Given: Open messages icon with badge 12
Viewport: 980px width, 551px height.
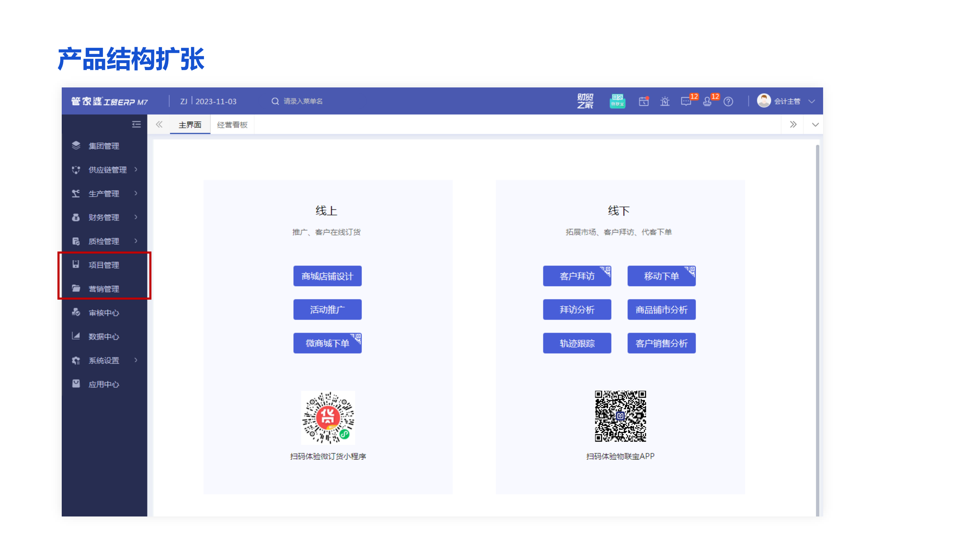Looking at the screenshot, I should tap(686, 101).
